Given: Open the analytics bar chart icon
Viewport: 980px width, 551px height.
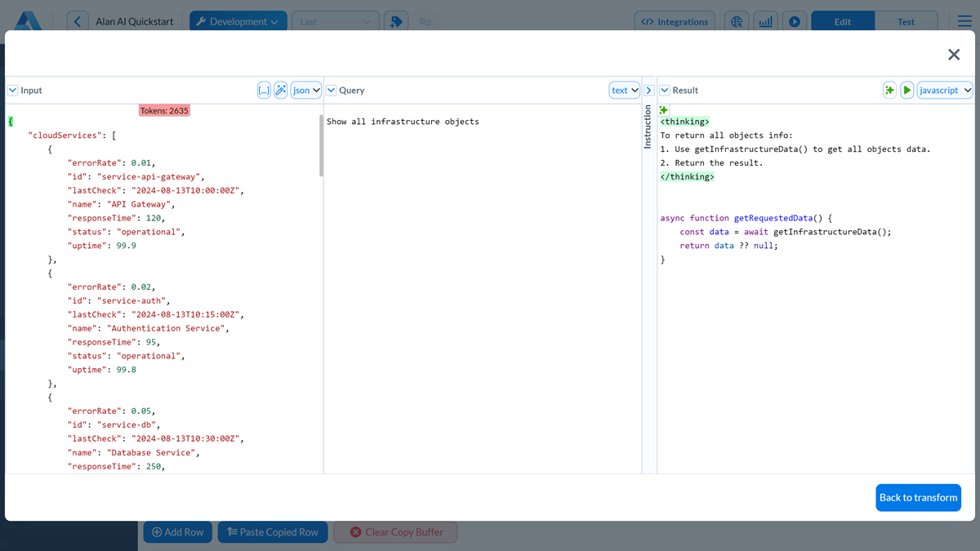Looking at the screenshot, I should click(x=765, y=20).
